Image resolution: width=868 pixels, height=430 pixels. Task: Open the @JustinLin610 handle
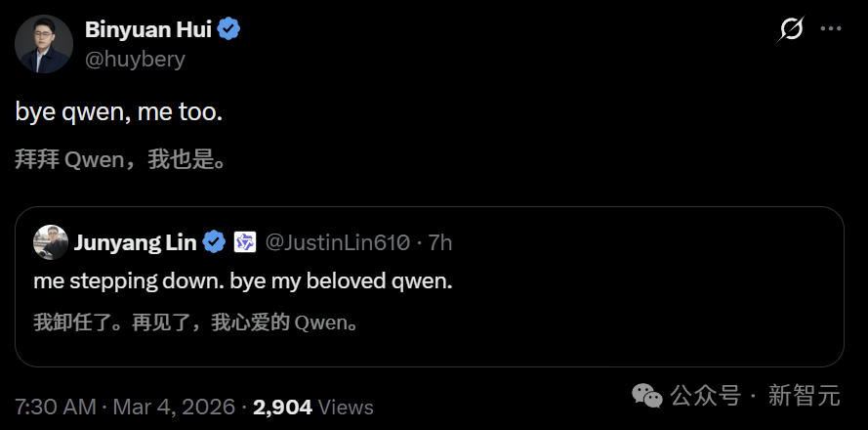coord(338,242)
